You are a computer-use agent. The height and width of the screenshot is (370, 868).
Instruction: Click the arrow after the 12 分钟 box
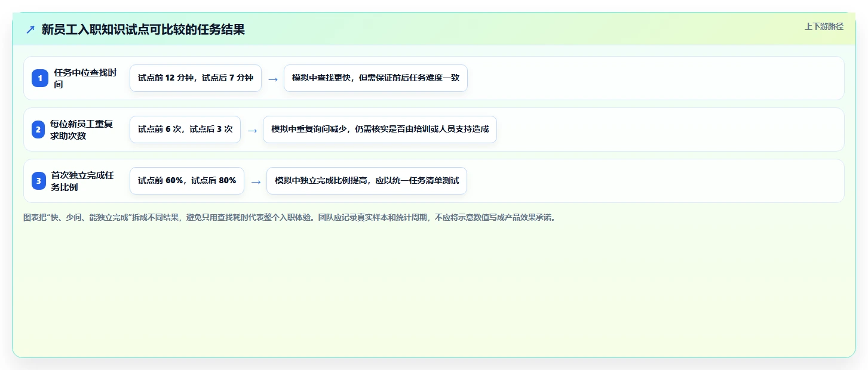pyautogui.click(x=273, y=79)
